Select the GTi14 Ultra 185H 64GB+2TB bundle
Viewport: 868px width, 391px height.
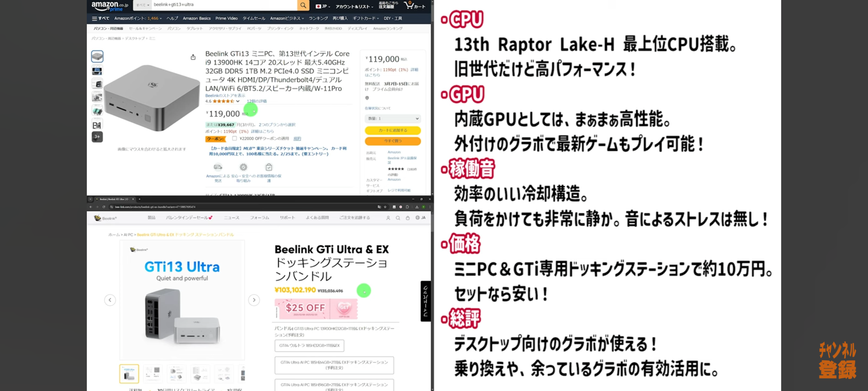pyautogui.click(x=334, y=365)
